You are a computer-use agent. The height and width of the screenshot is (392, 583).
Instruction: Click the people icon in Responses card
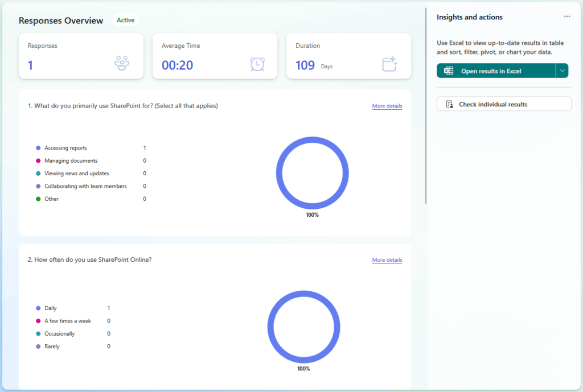[122, 63]
